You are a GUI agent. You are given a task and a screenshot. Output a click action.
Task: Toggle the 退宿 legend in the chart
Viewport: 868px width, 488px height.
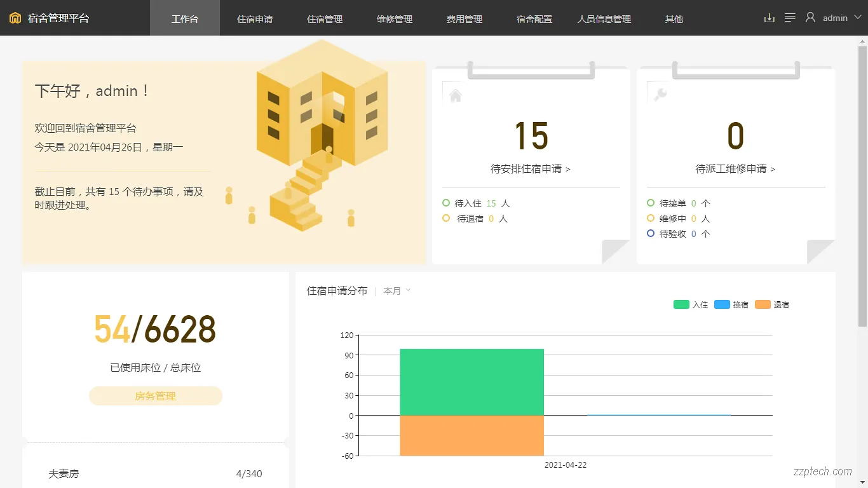click(772, 304)
